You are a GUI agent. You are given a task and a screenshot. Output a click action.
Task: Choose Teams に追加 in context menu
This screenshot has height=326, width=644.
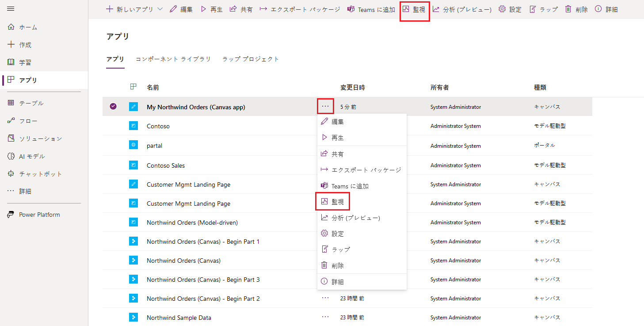[x=362, y=186]
